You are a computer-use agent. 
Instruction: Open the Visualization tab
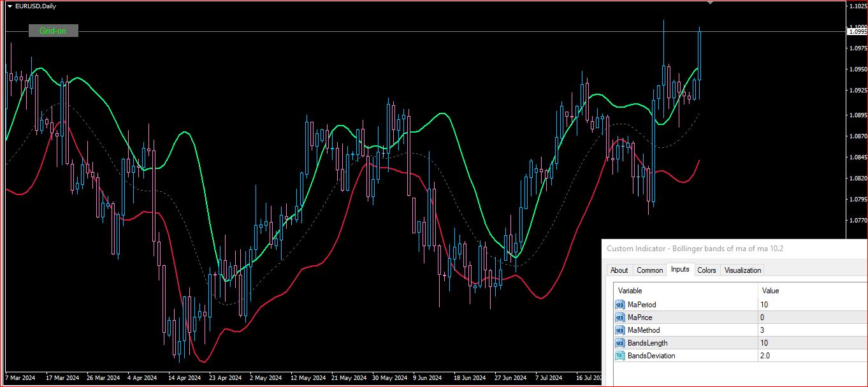tap(742, 270)
